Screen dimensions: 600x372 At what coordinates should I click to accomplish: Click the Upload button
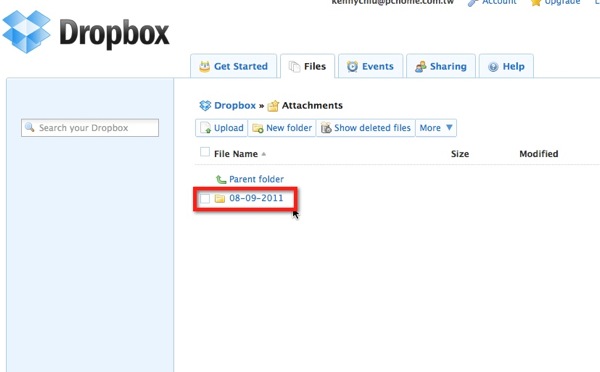[x=222, y=128]
